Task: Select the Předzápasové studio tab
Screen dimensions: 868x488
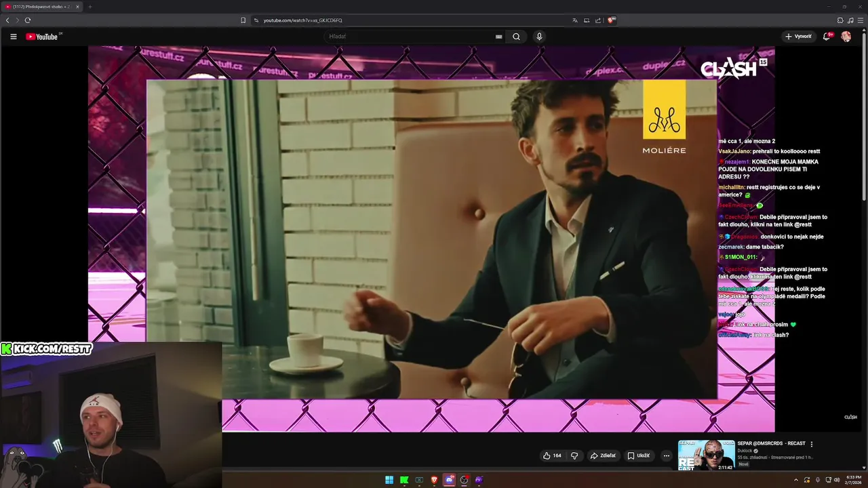Action: click(x=41, y=7)
